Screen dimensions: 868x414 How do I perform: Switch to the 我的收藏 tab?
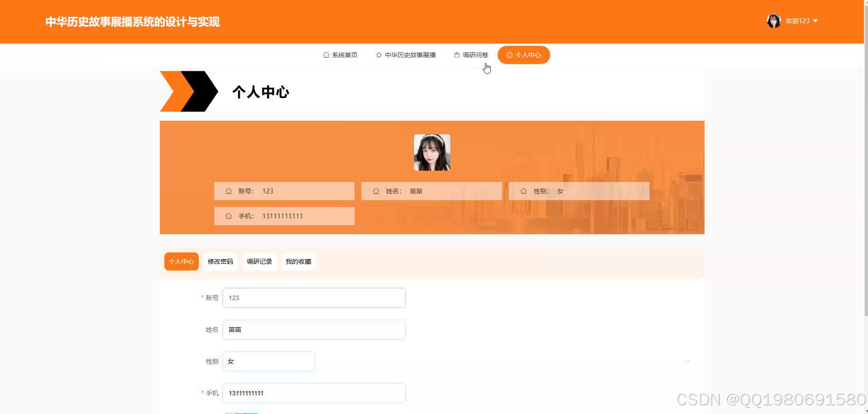pos(298,261)
